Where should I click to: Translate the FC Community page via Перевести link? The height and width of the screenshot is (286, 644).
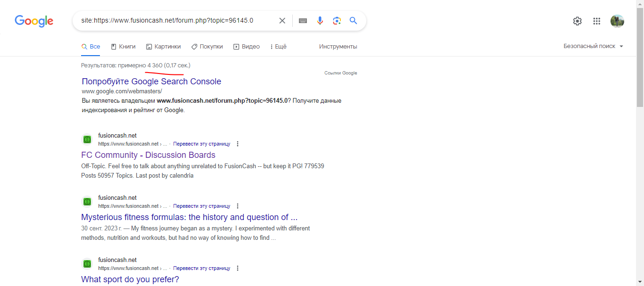tap(202, 144)
